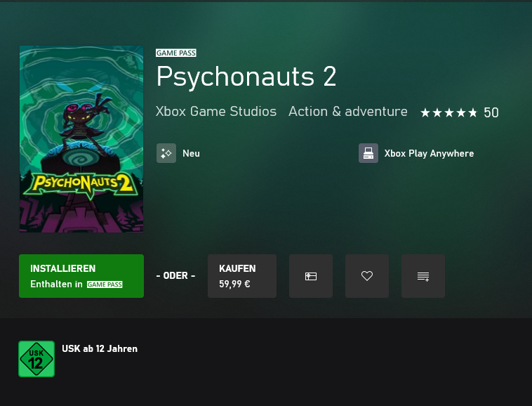Click the Game Pass logo inside Installieren button

pos(105,284)
